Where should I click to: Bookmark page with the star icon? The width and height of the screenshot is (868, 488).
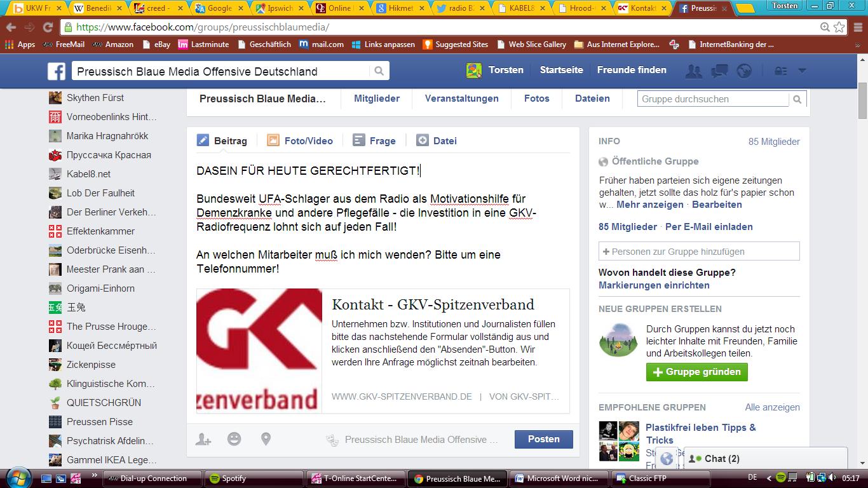point(839,27)
